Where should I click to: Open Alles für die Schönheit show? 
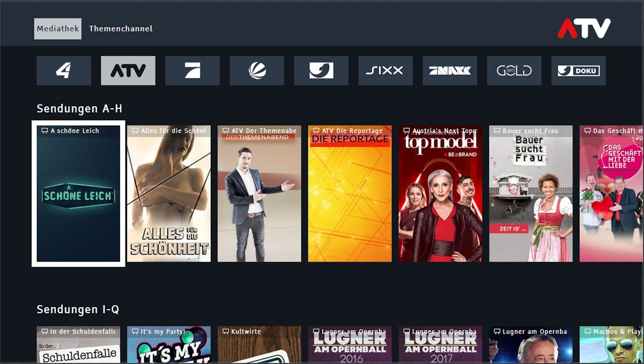pos(169,194)
